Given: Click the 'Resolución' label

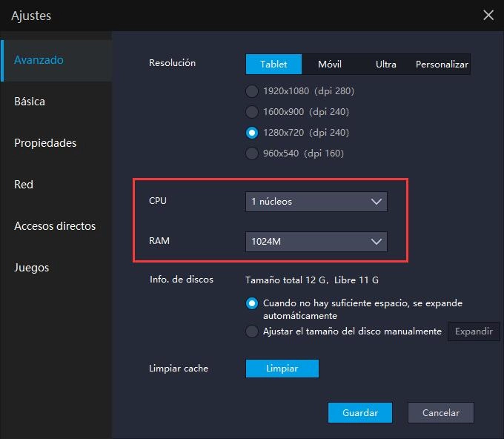Looking at the screenshot, I should (172, 63).
